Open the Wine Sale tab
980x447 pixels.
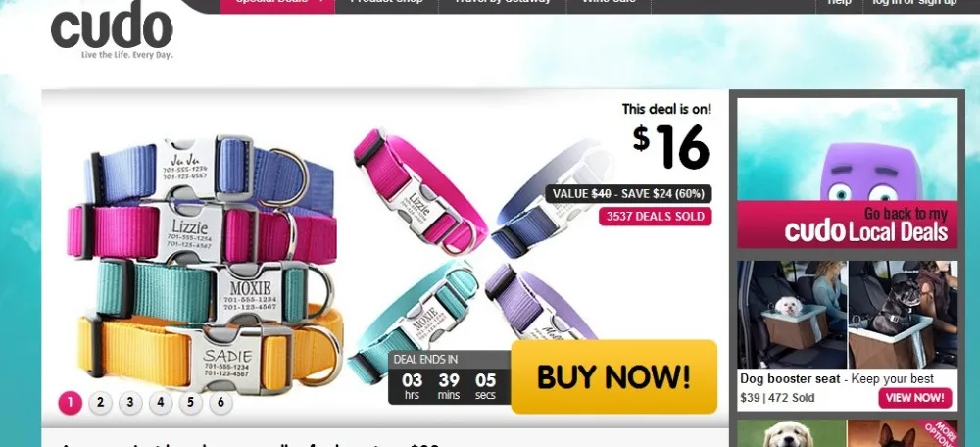tap(609, 4)
